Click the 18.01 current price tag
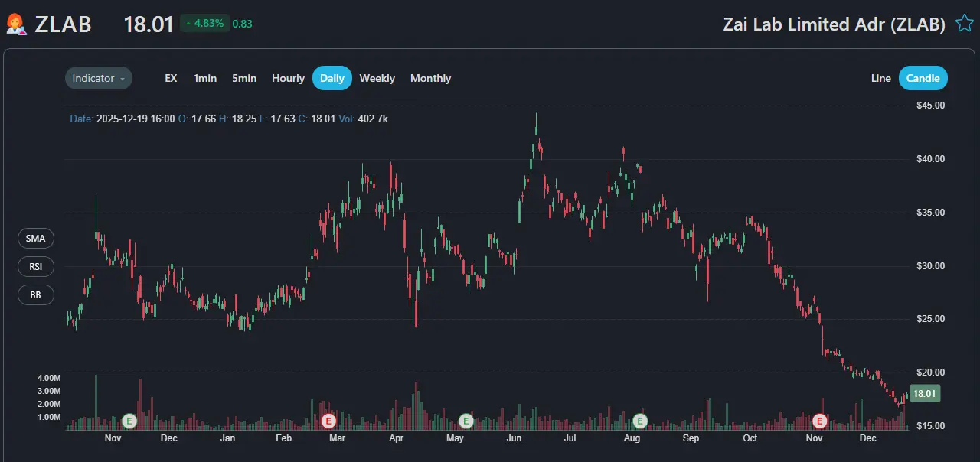The height and width of the screenshot is (462, 980). tap(925, 394)
